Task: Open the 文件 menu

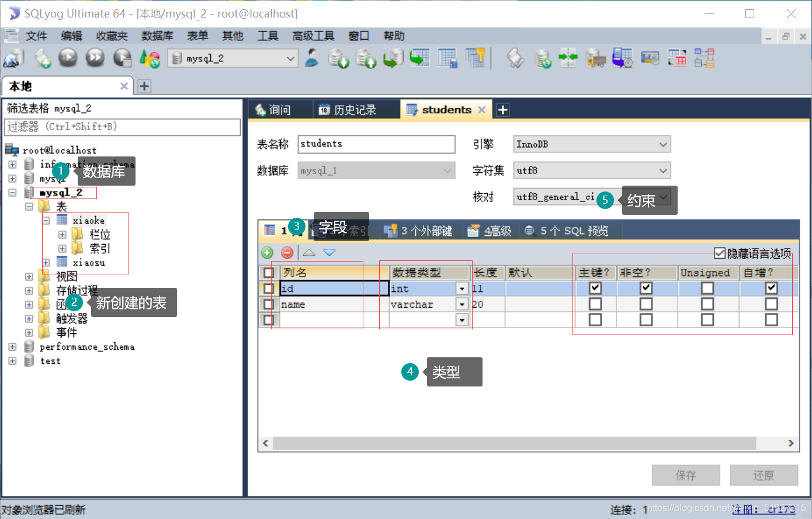Action: [36, 36]
